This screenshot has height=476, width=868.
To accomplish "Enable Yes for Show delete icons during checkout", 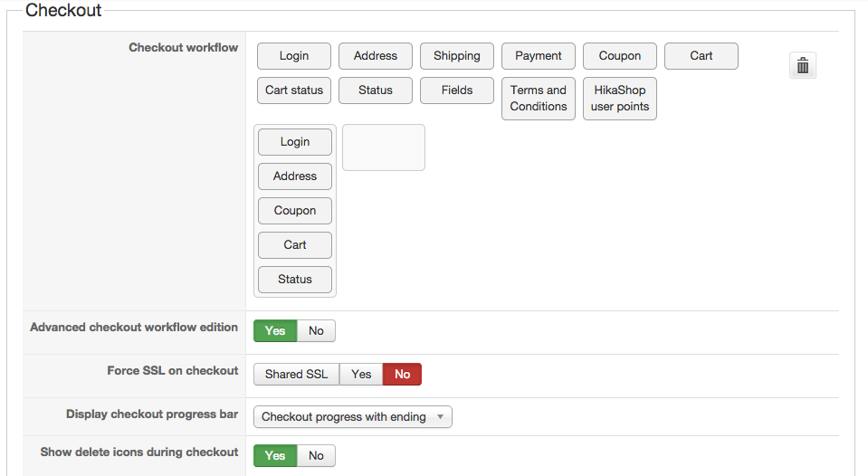I will coord(275,456).
